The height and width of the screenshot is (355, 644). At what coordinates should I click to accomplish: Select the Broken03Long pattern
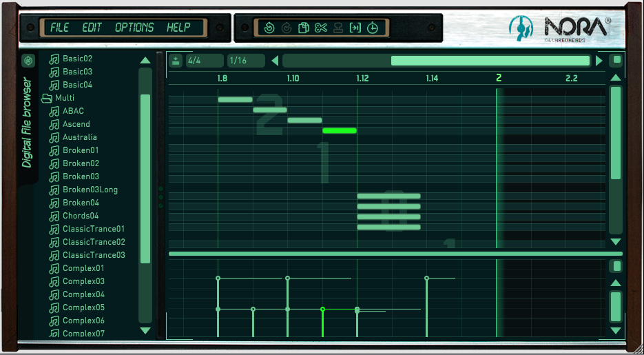[x=90, y=190]
